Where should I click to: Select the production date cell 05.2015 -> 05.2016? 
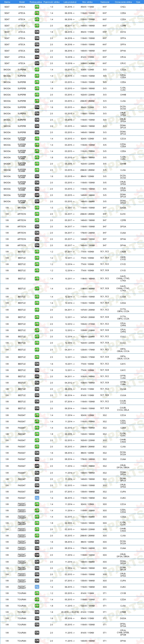point(70,612)
